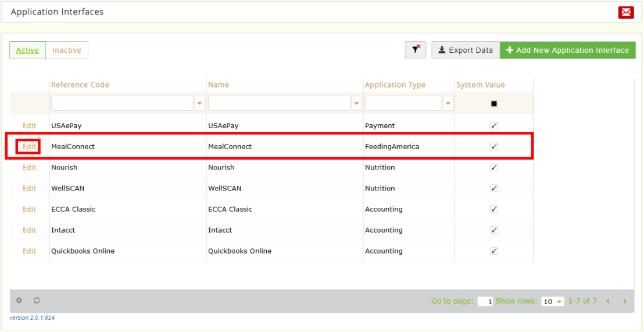Go to the previous page arrow
Screen dimensions: 644x332
(608, 301)
